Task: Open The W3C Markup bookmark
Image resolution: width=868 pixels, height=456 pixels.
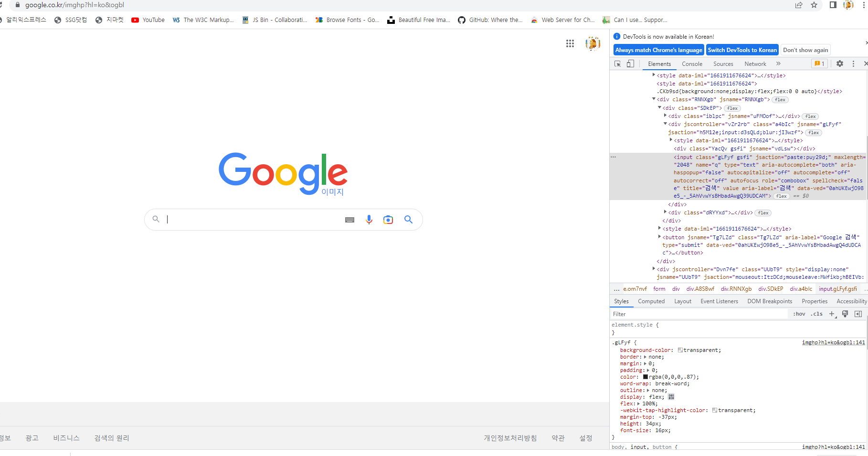Action: [203, 20]
